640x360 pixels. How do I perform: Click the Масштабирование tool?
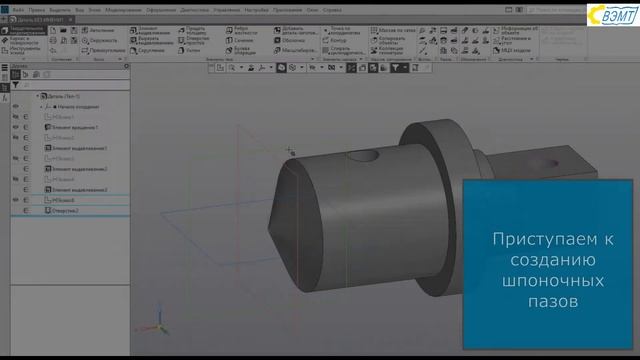[x=296, y=50]
